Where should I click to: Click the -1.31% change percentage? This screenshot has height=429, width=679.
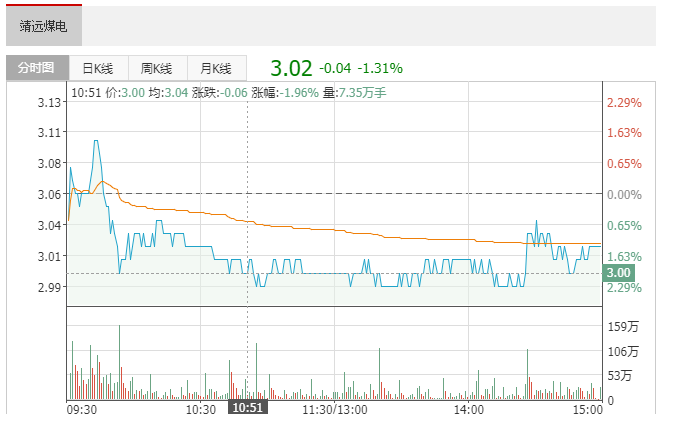[x=380, y=69]
